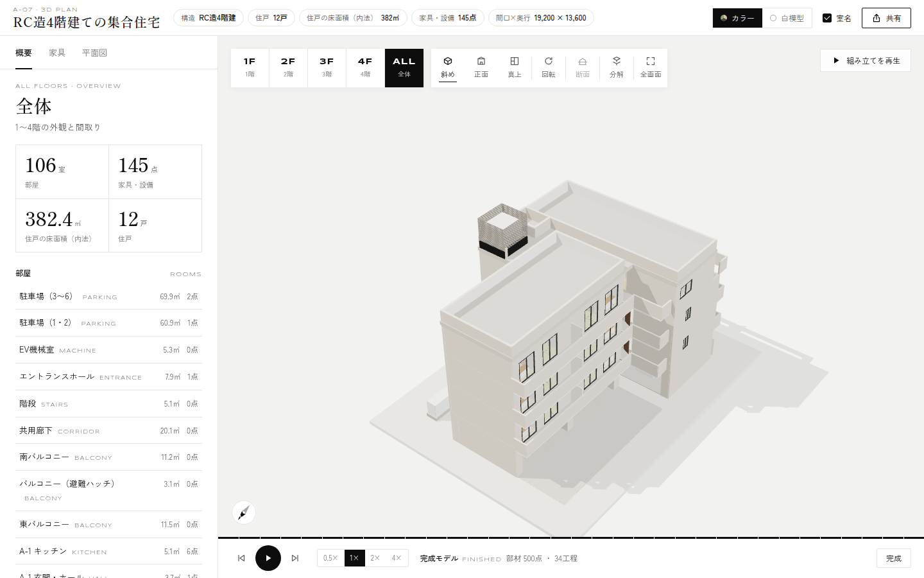
Task: Play 組み立てを再生 assembly replay
Action: (866, 60)
